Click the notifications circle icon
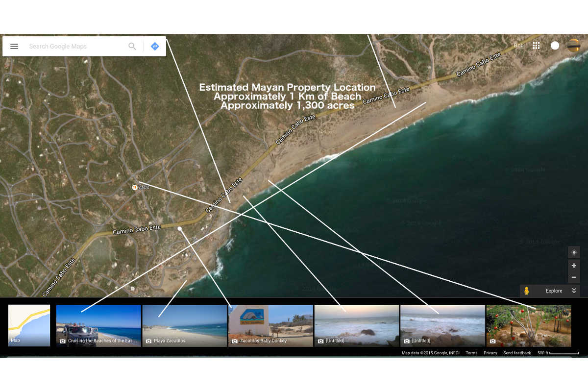Screen dimensions: 588x392 point(555,46)
